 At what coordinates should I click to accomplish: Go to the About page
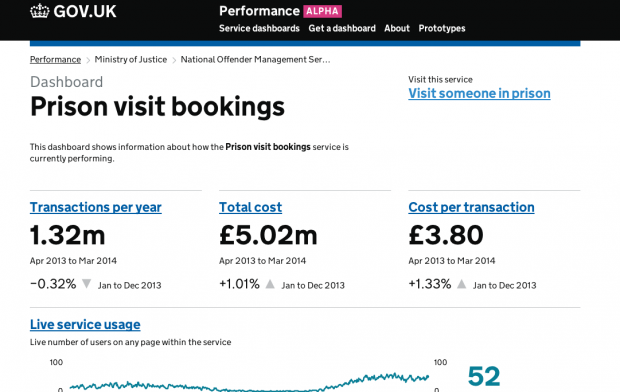click(397, 28)
